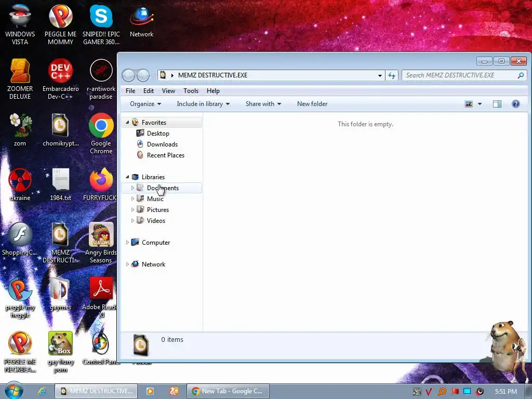This screenshot has width=532, height=399.
Task: Expand the Documents library arrow
Action: coord(132,188)
